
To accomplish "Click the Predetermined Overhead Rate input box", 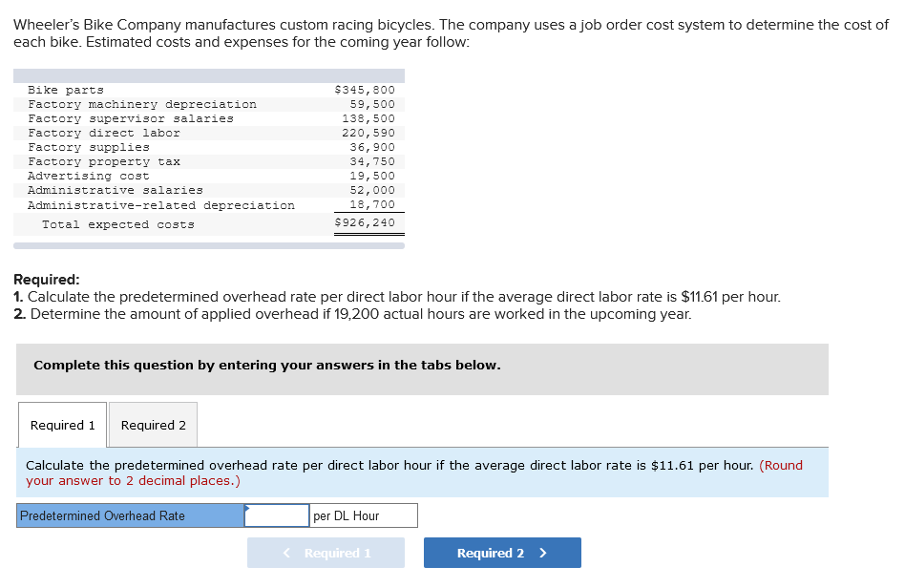I will [276, 515].
